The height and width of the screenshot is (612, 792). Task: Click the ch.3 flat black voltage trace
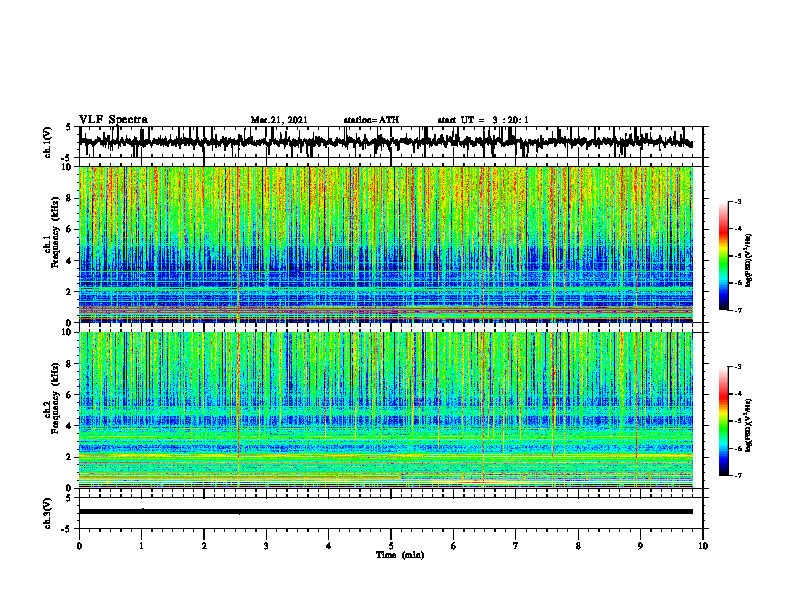pyautogui.click(x=385, y=512)
